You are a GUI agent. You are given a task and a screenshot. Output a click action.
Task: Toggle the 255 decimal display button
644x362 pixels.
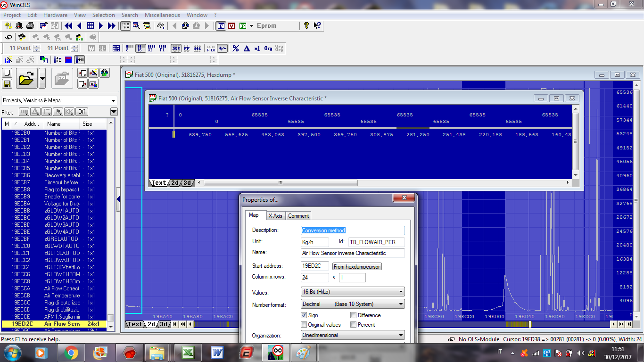176,48
